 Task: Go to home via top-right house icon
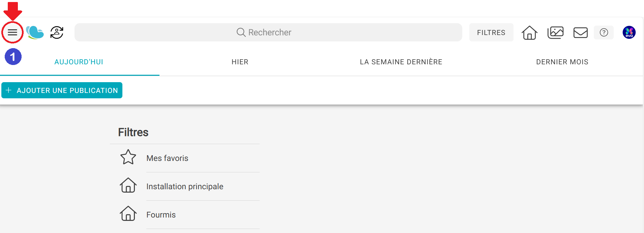[x=529, y=33]
